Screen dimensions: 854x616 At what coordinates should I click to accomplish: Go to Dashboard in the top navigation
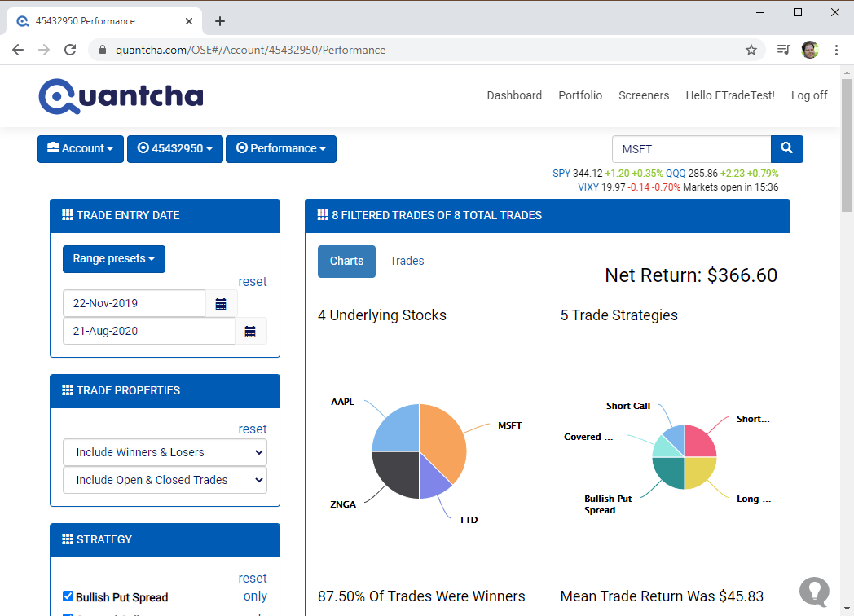click(514, 95)
